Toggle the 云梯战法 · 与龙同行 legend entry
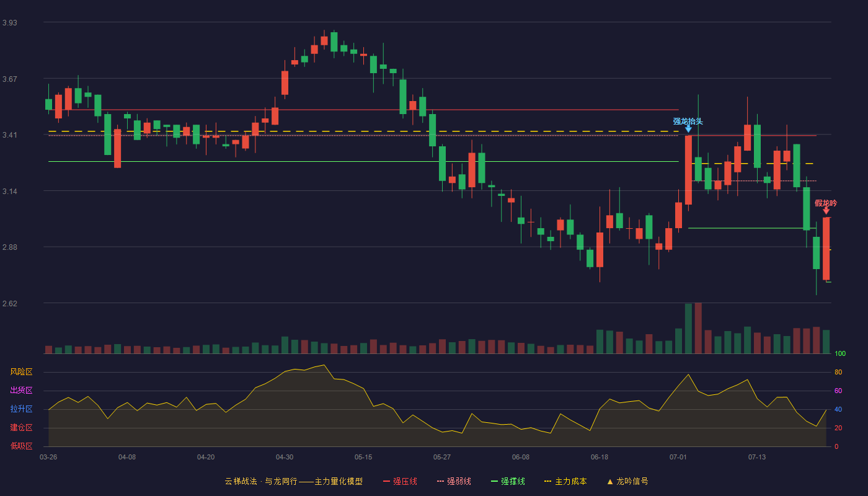 (294, 481)
